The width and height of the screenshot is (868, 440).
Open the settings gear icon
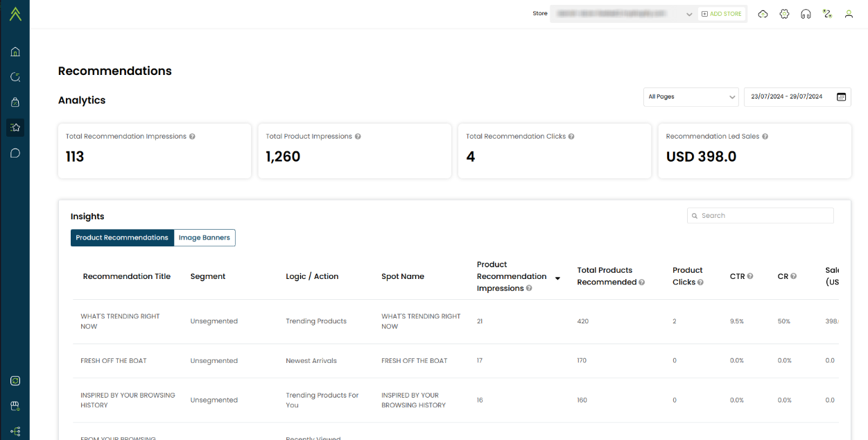pyautogui.click(x=784, y=14)
